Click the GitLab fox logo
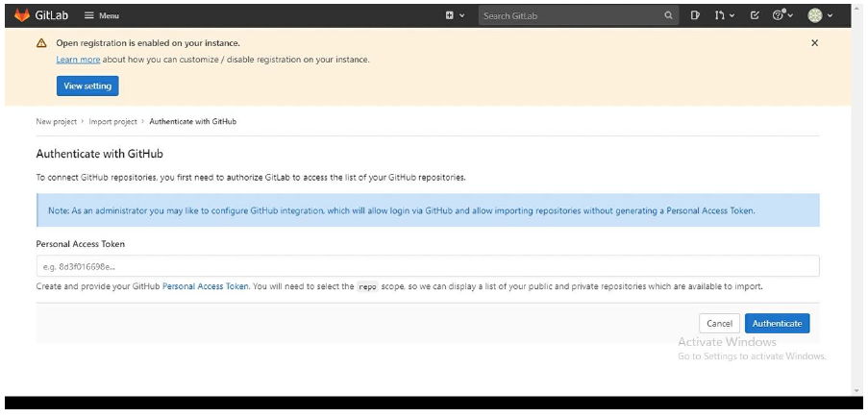The image size is (868, 417). (x=22, y=15)
